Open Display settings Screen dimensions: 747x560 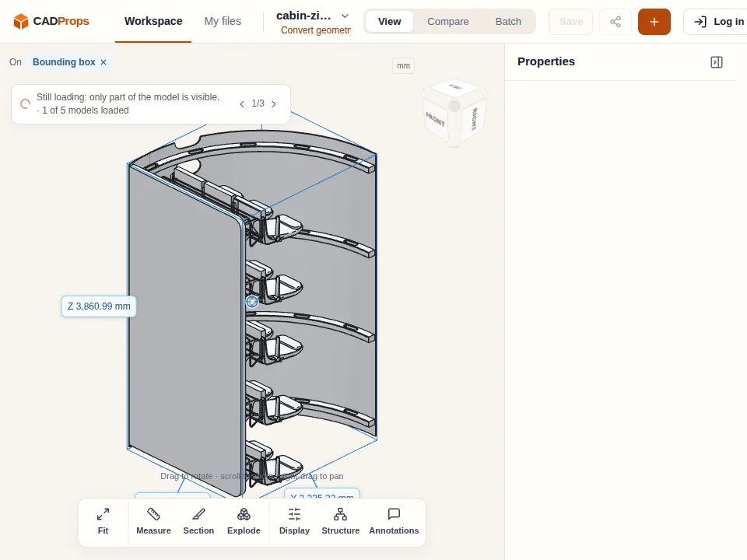point(294,521)
